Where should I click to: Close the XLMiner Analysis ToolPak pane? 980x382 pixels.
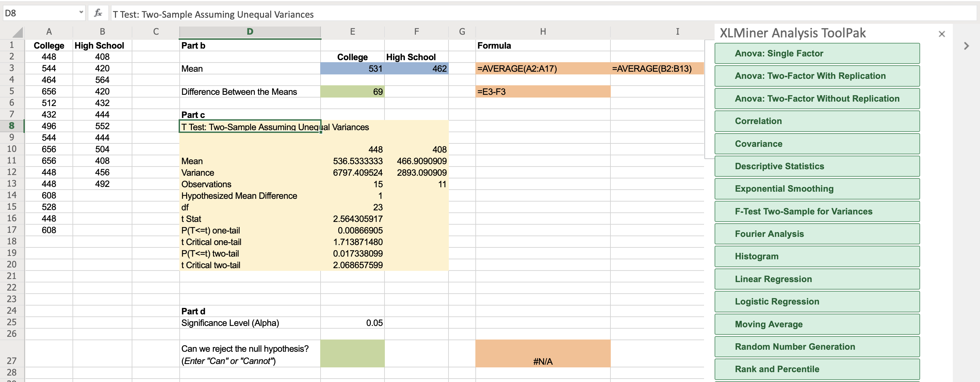click(x=942, y=34)
